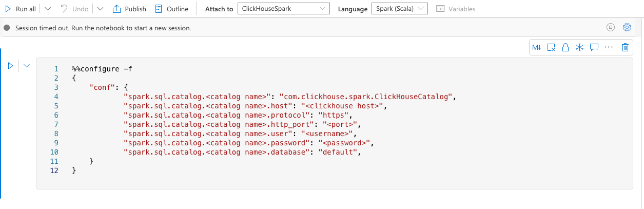Run the cell with the play icon
Viewport: 644px width, 209px height.
tap(10, 66)
